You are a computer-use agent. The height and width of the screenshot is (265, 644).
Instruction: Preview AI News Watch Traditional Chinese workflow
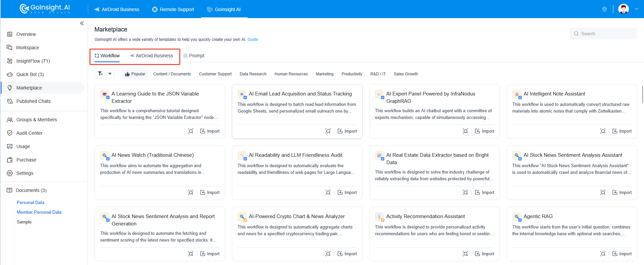tap(191, 192)
